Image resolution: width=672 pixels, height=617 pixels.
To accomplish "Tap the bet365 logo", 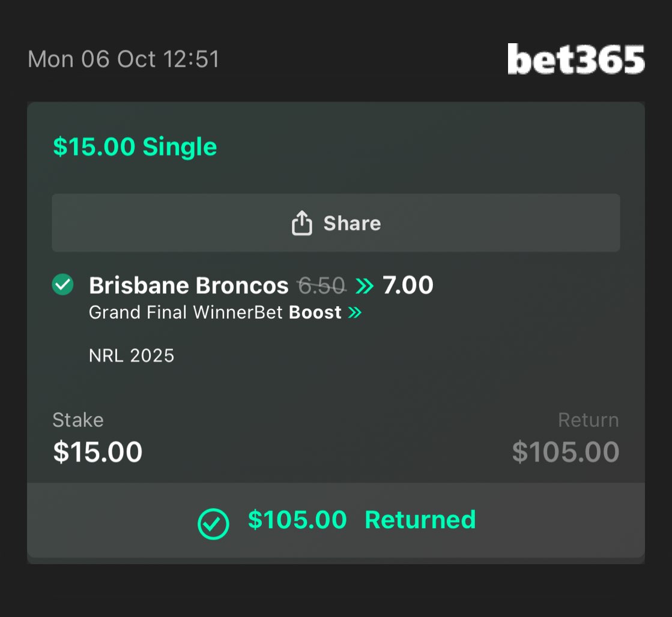I will (576, 59).
